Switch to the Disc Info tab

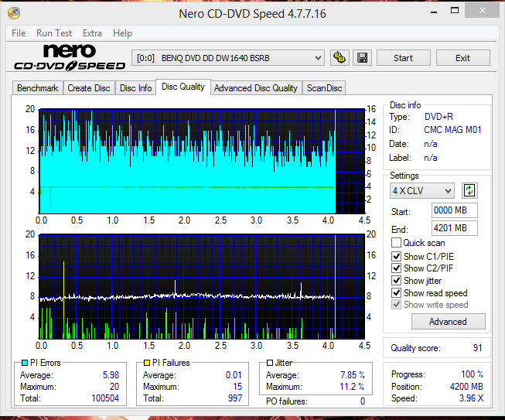[x=135, y=88]
